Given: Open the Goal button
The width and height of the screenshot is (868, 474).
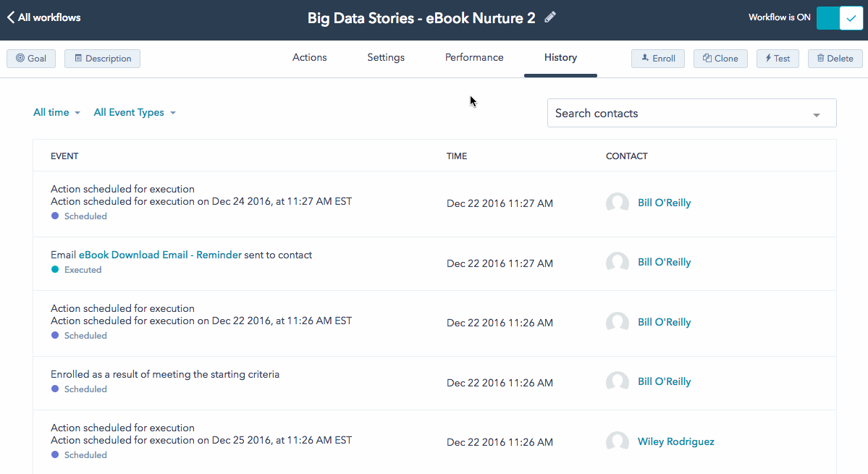Looking at the screenshot, I should tap(31, 58).
